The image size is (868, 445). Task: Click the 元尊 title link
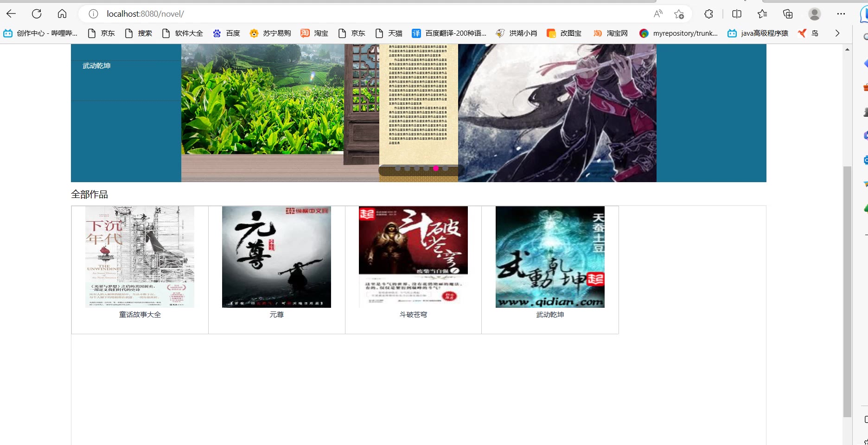pos(277,315)
